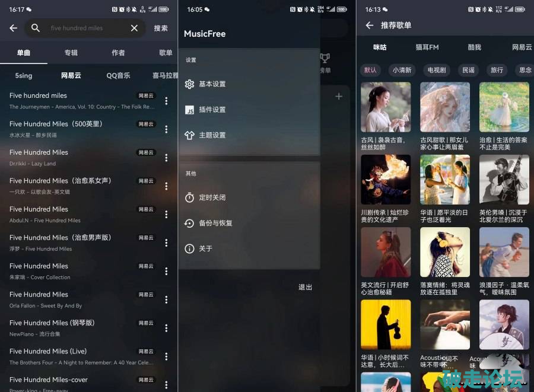Open more options for Five Hundred Miles (500英里)
Screen dimensions: 534x392
click(x=166, y=129)
